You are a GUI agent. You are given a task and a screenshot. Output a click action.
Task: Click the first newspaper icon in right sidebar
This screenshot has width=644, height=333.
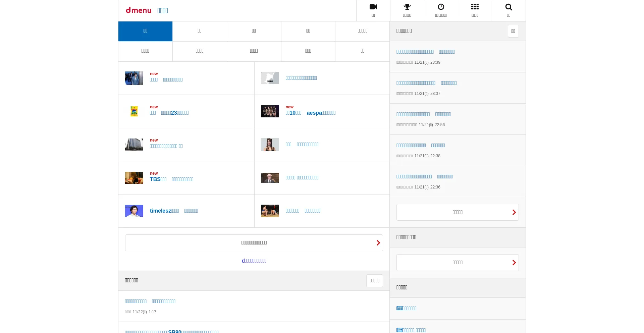click(x=399, y=308)
